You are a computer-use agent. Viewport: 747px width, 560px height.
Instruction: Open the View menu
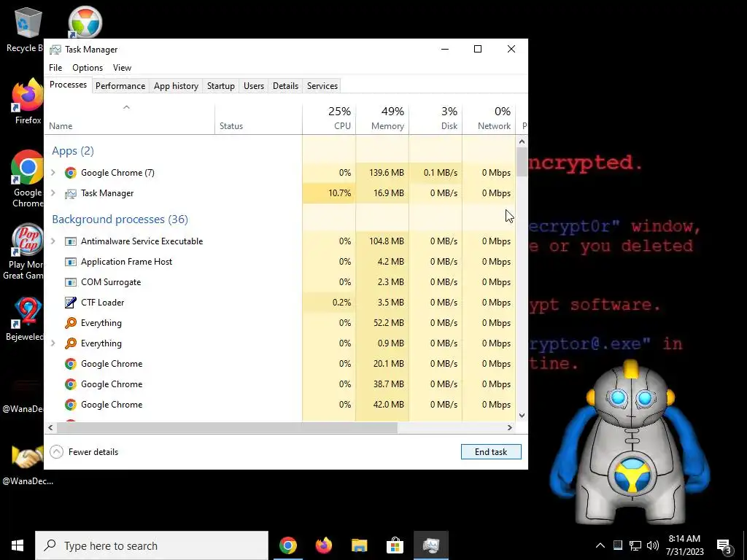click(122, 68)
